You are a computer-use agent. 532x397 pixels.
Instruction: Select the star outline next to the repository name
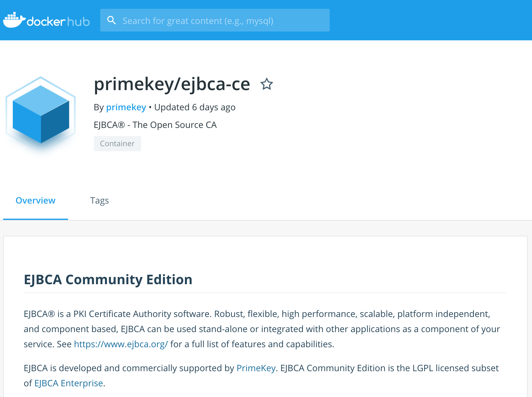click(266, 84)
